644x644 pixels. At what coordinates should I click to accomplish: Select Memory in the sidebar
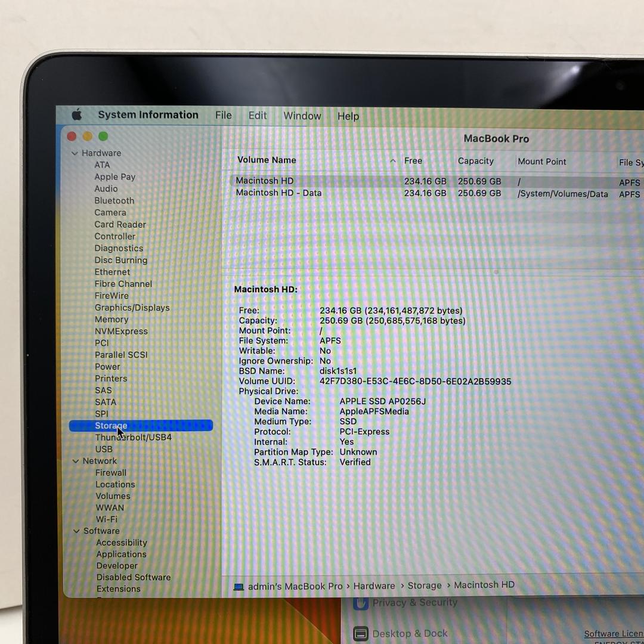(x=112, y=320)
